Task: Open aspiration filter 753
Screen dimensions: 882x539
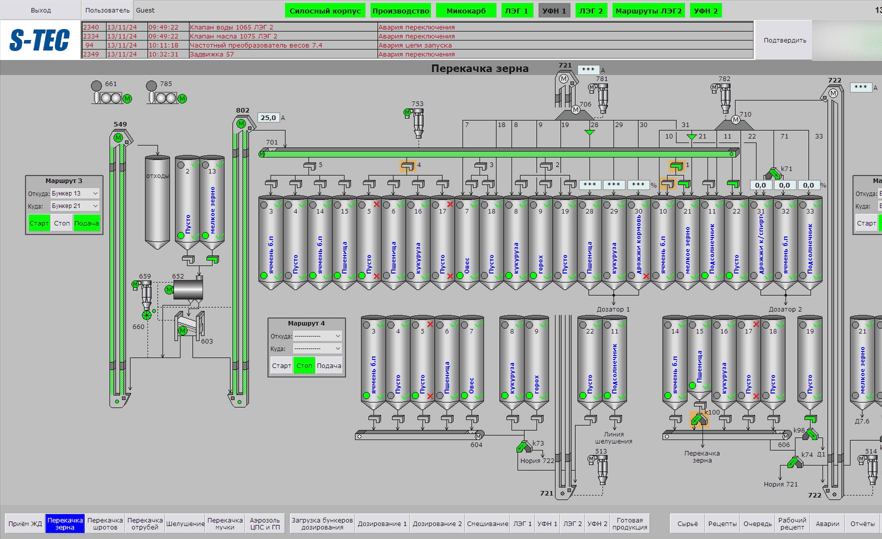Action: 416,122
